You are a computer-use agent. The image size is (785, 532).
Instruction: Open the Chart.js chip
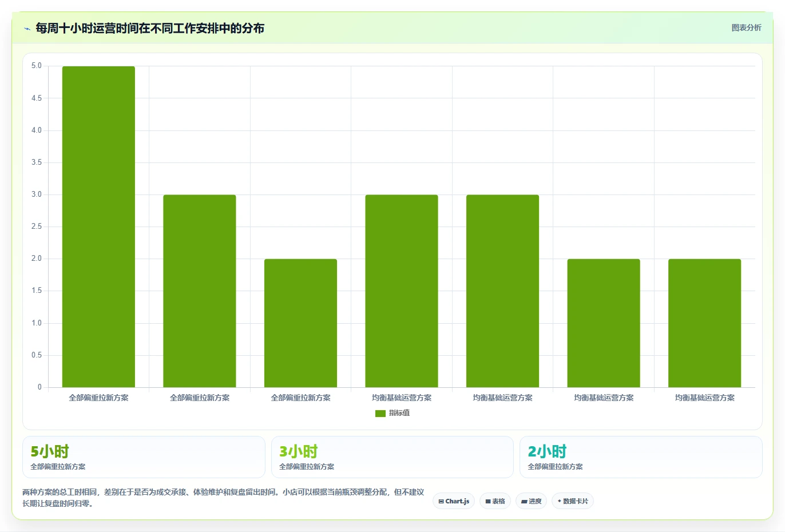(x=454, y=501)
